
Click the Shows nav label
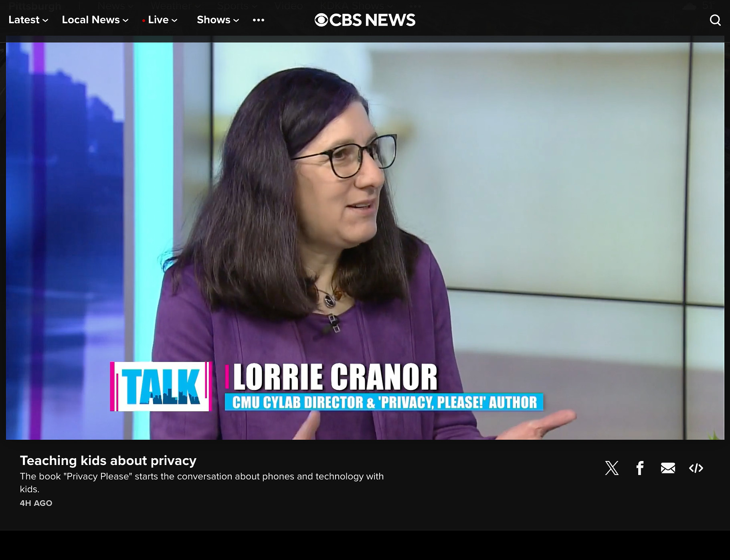[213, 20]
